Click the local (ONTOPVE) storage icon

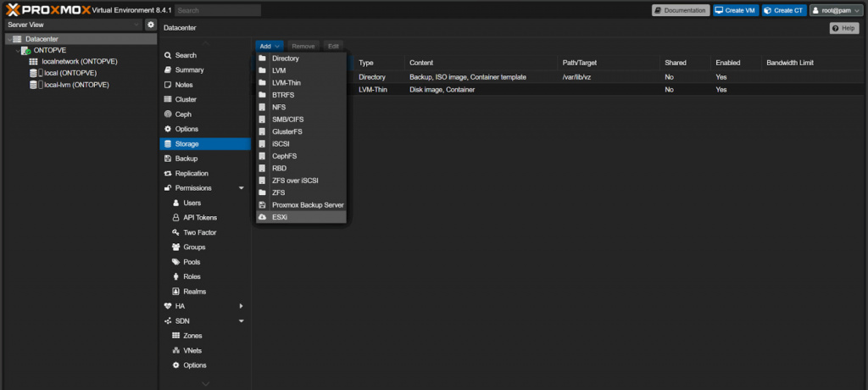point(36,73)
